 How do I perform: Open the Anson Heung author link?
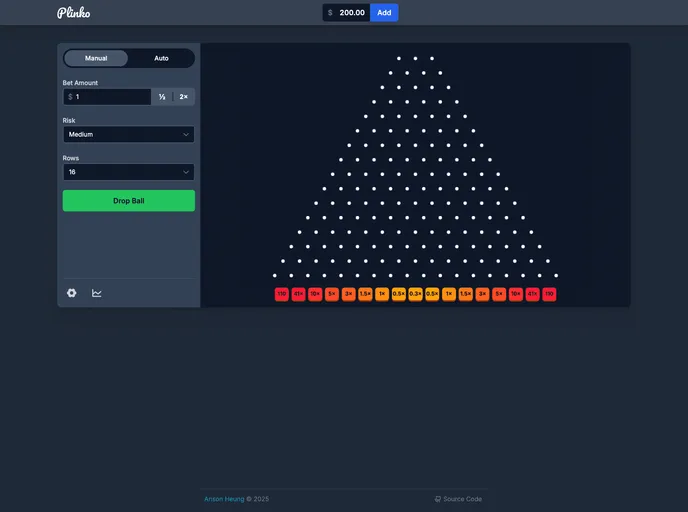point(224,499)
